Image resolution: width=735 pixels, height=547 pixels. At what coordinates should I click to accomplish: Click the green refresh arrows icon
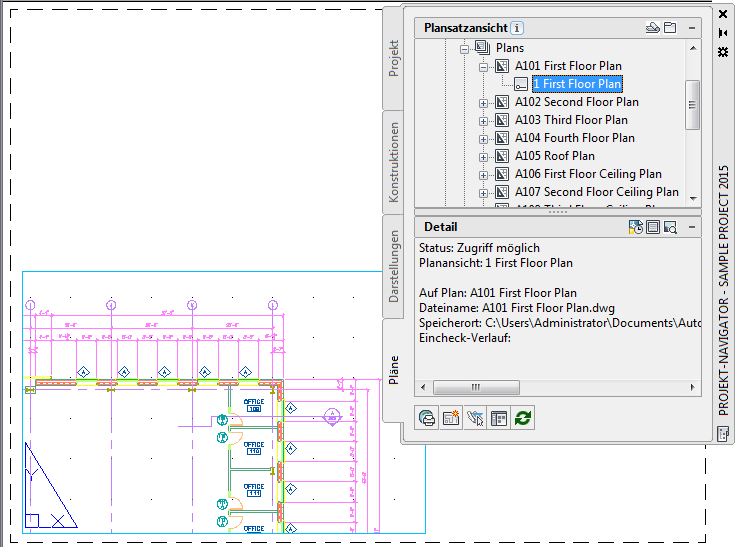pyautogui.click(x=523, y=418)
